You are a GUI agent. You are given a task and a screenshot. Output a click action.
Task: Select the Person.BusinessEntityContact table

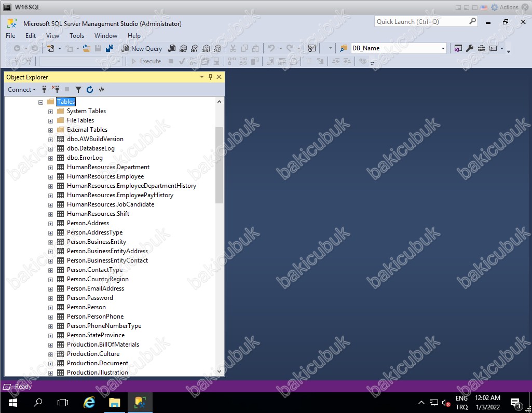(x=107, y=260)
